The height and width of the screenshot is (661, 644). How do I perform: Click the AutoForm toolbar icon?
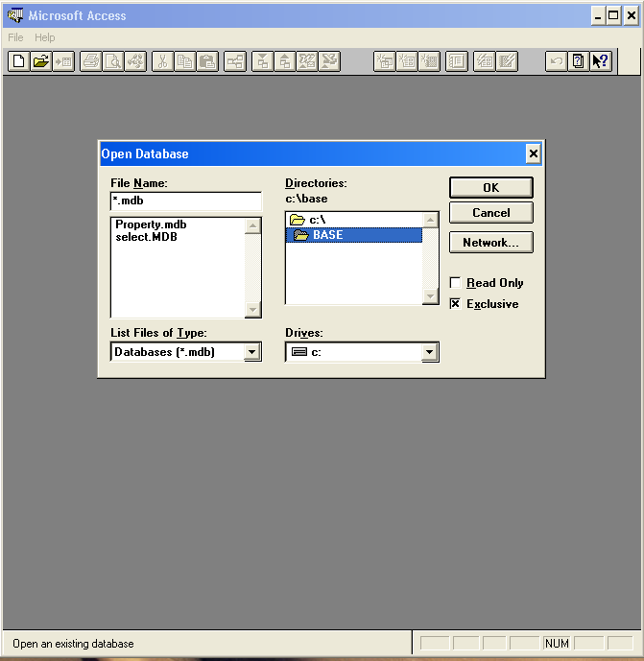tap(484, 61)
